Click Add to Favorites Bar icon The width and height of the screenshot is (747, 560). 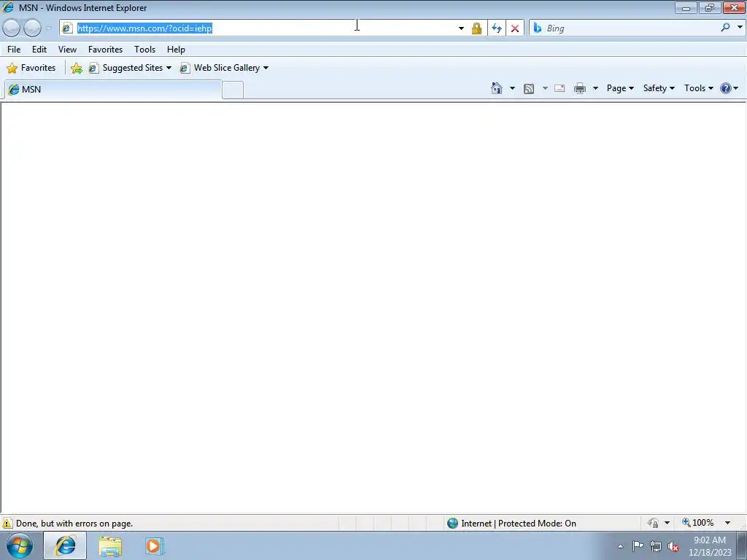76,68
